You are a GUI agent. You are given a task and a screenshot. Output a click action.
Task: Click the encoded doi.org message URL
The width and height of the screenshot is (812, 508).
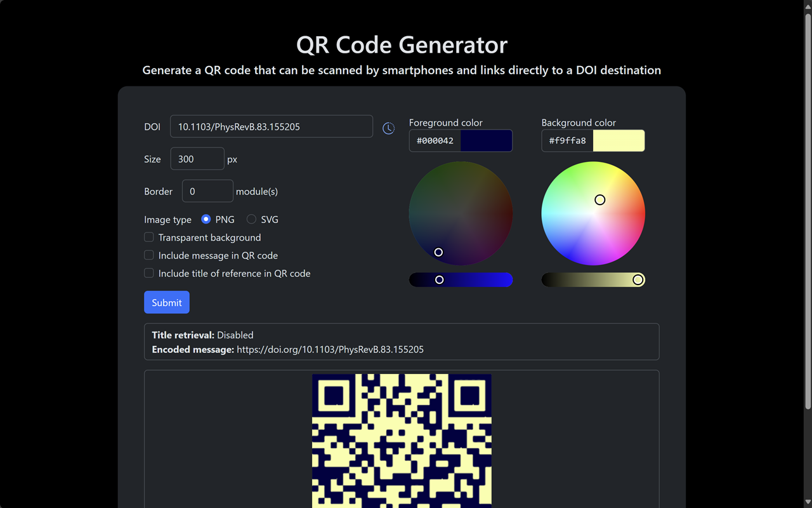tap(330, 349)
